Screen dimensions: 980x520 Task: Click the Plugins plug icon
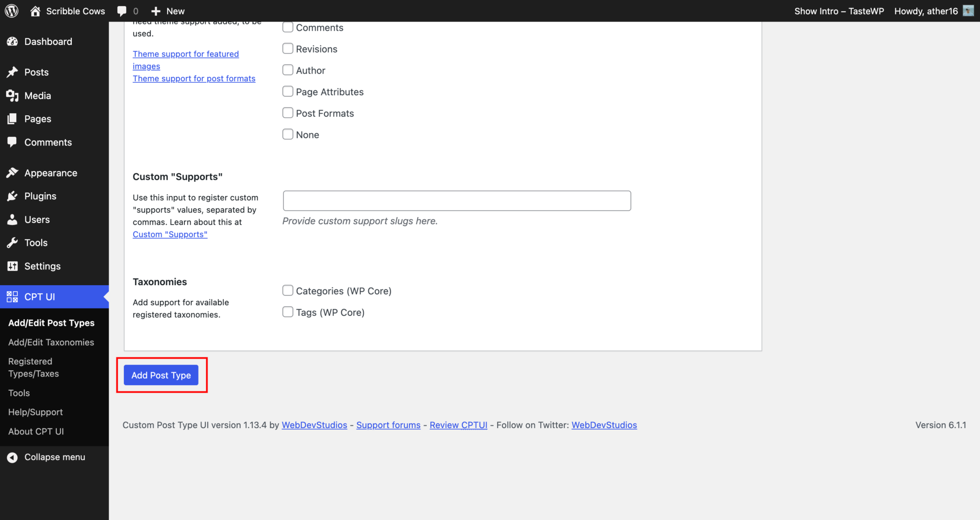[x=12, y=196]
